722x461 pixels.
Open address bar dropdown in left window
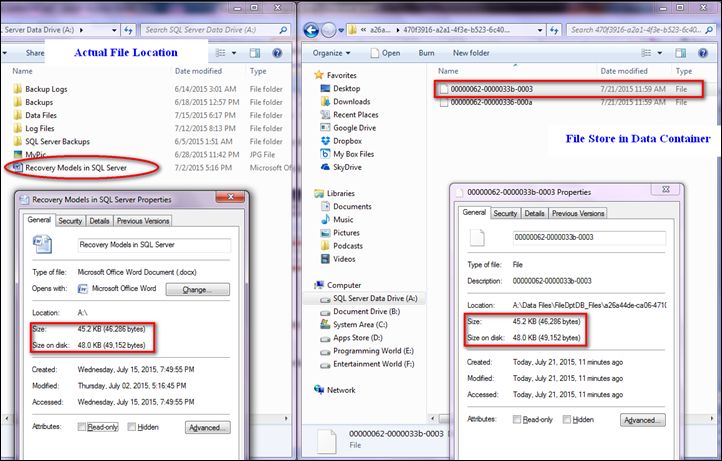pyautogui.click(x=114, y=30)
